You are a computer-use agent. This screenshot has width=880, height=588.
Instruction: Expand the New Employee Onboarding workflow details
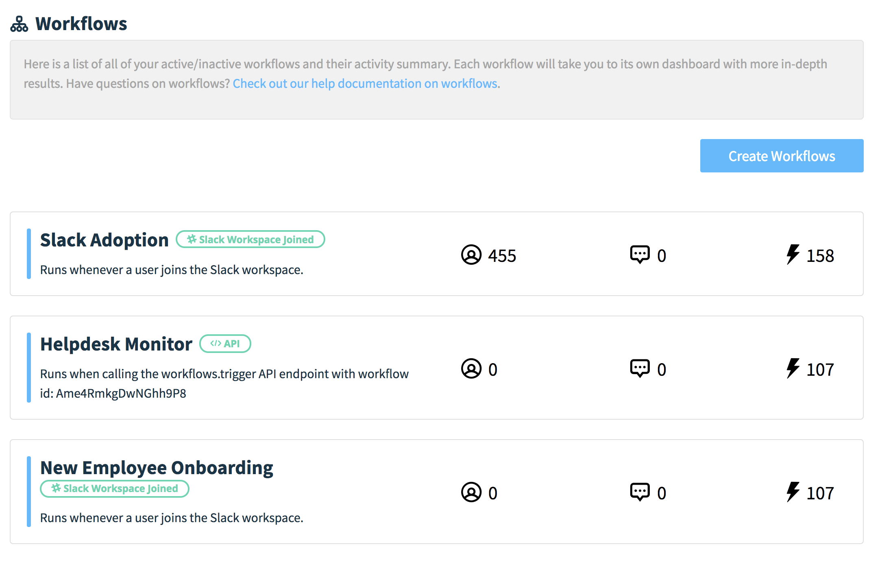156,467
